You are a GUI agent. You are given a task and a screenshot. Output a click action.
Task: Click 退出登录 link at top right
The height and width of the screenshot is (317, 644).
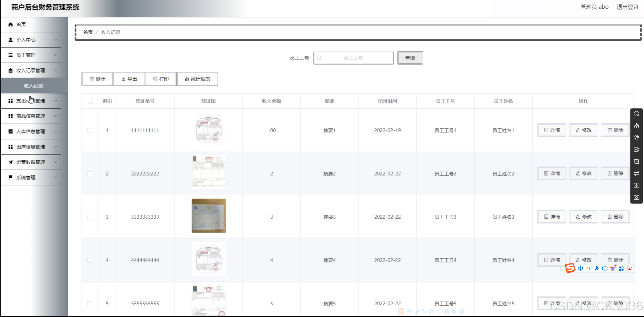(627, 7)
